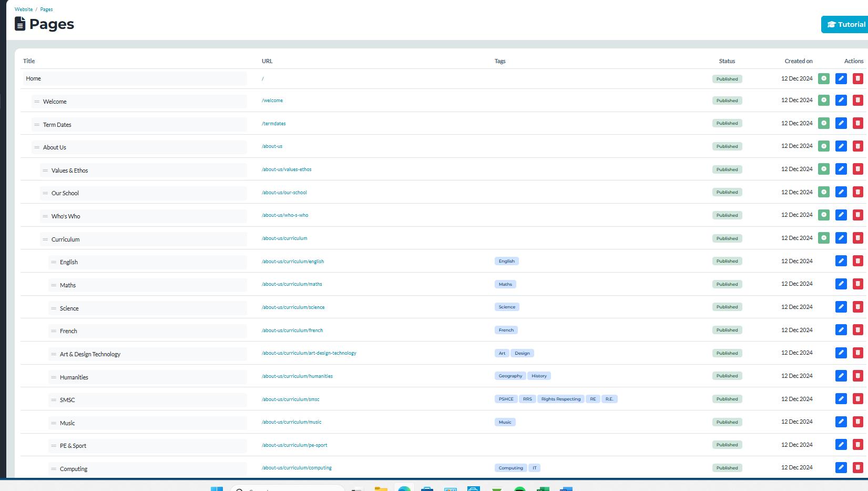Edit the Computing page
The width and height of the screenshot is (868, 491).
point(841,467)
